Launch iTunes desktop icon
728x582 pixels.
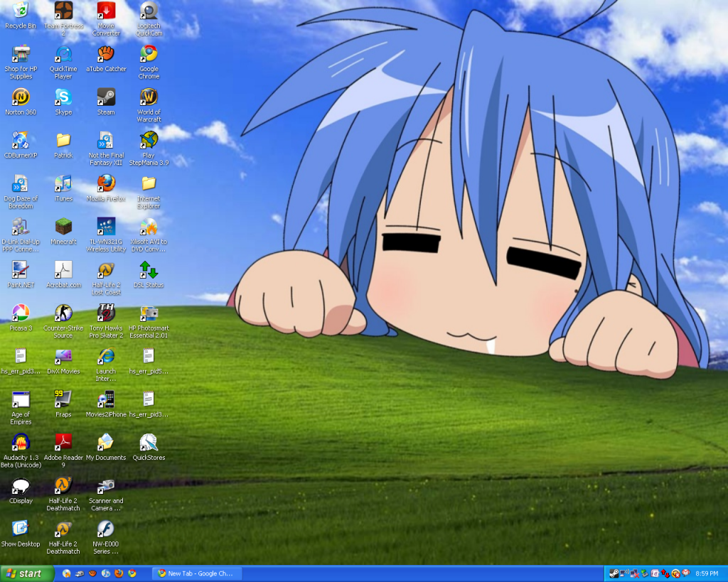[63, 188]
